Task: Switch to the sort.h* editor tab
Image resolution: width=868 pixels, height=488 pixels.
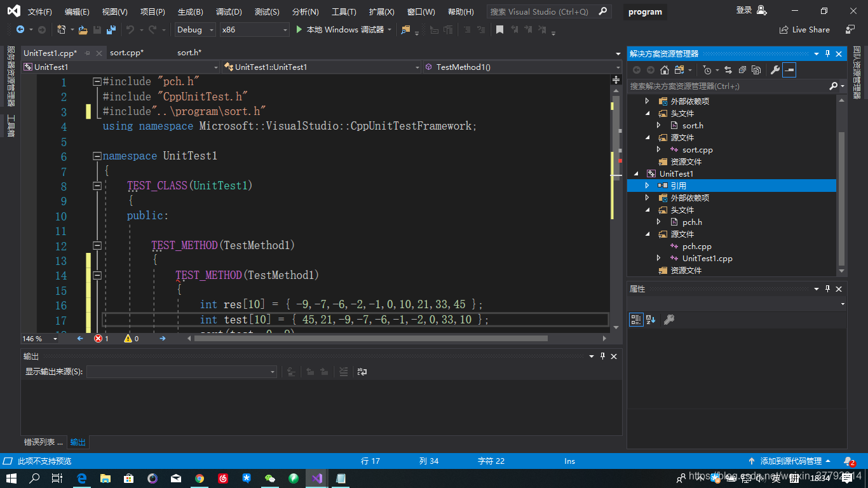Action: [189, 53]
